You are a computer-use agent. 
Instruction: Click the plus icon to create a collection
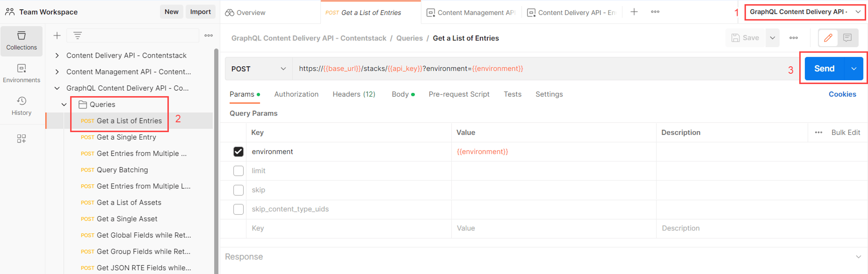tap(57, 35)
